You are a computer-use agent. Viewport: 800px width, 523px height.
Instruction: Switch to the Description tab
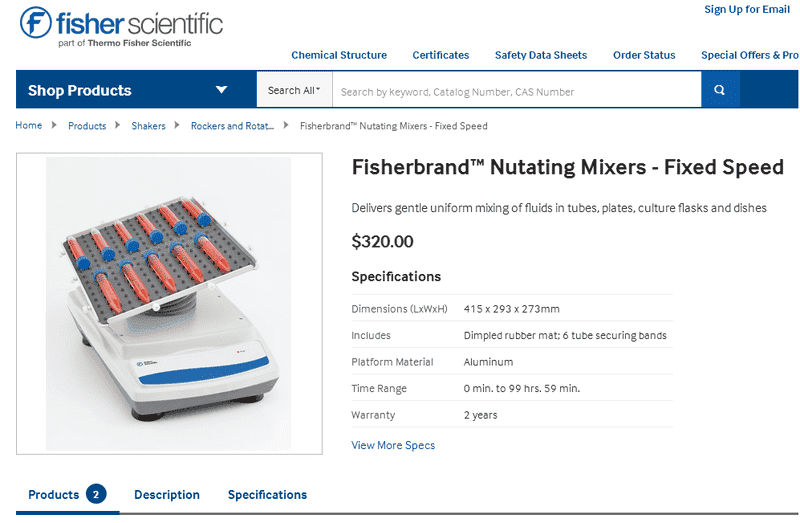point(167,495)
